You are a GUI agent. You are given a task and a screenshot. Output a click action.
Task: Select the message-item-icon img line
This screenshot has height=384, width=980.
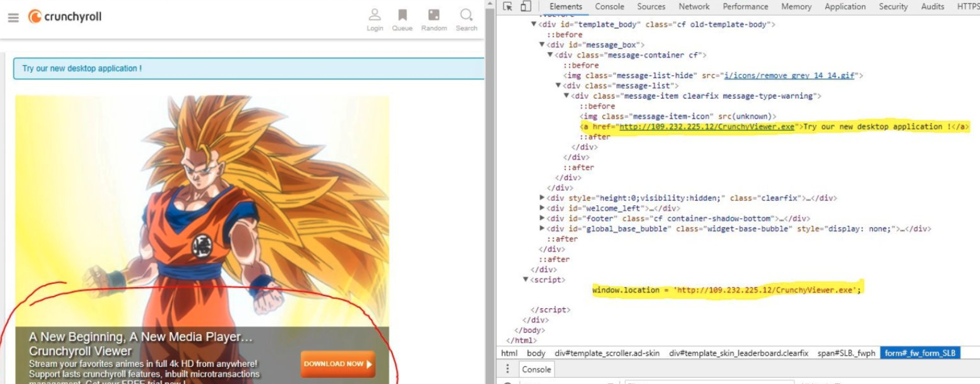tap(678, 116)
